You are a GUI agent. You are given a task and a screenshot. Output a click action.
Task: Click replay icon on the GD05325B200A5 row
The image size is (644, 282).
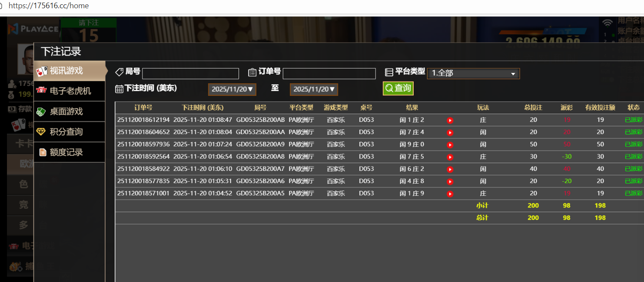point(450,194)
